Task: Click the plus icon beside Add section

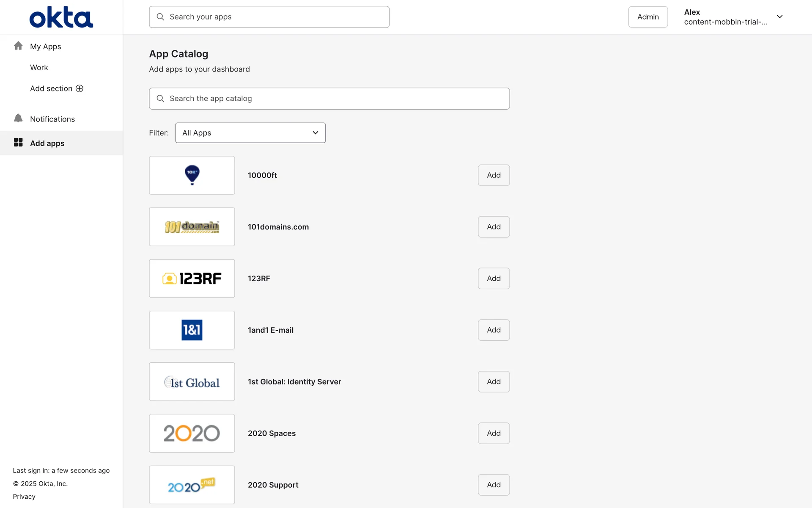Action: [80, 88]
